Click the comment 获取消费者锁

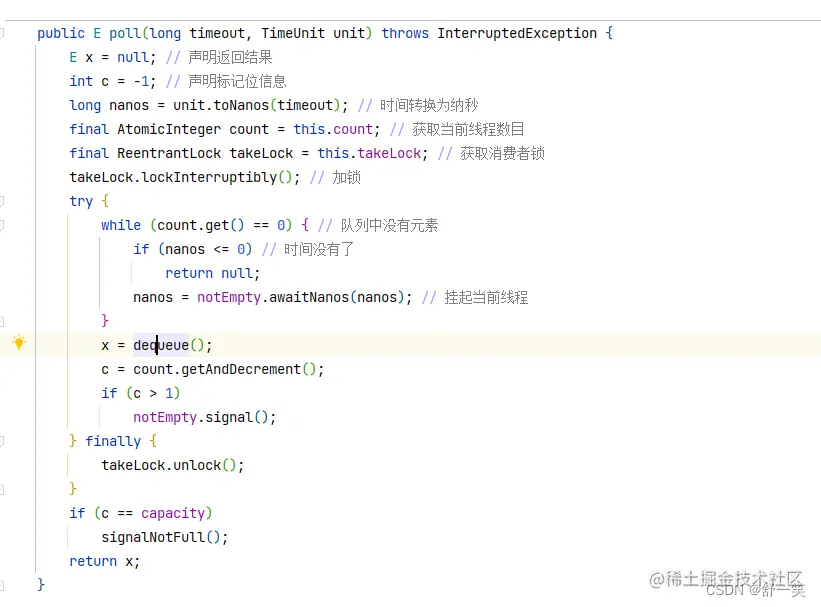pyautogui.click(x=503, y=153)
